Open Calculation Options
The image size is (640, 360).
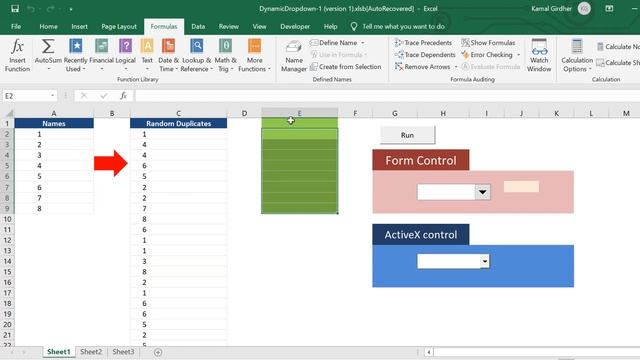point(576,56)
